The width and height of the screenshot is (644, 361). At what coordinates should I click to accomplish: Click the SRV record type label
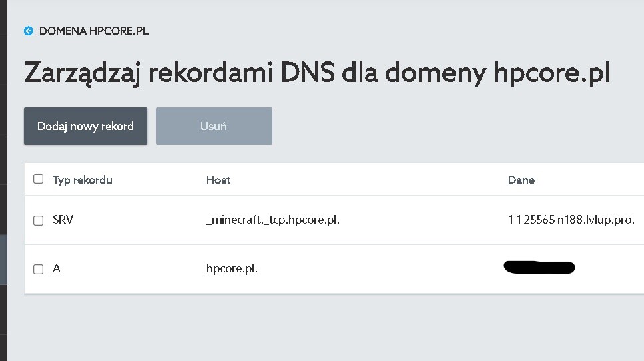(x=63, y=219)
